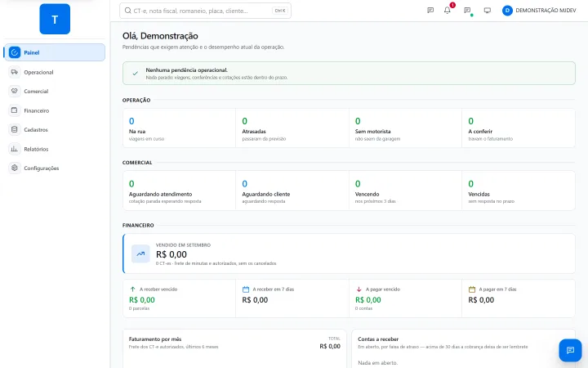The height and width of the screenshot is (368, 588).
Task: Click the R$ 0,00 Vendido em Setembro value
Action: pyautogui.click(x=171, y=254)
